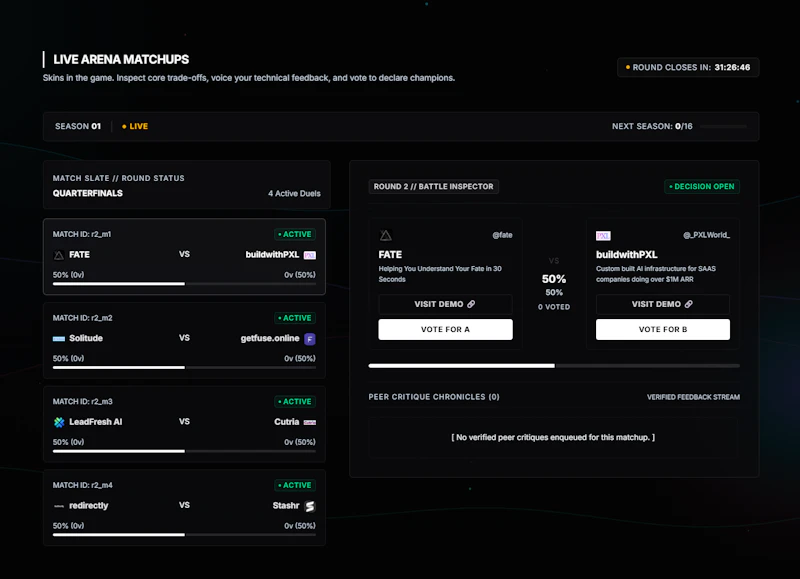Viewport: 800px width, 579px height.
Task: Click the getfuse.online purple F icon
Action: tap(310, 339)
